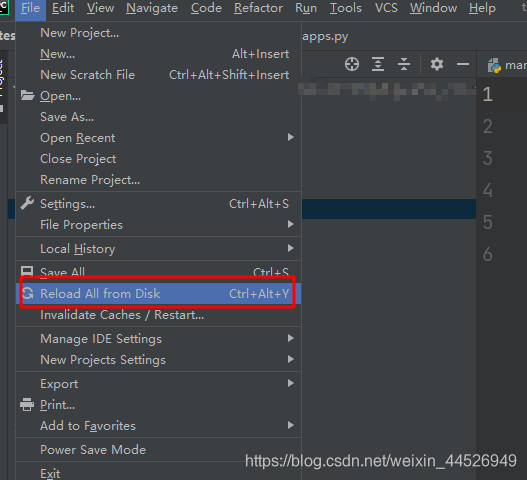Click the apps.py breadcrumb label

325,36
